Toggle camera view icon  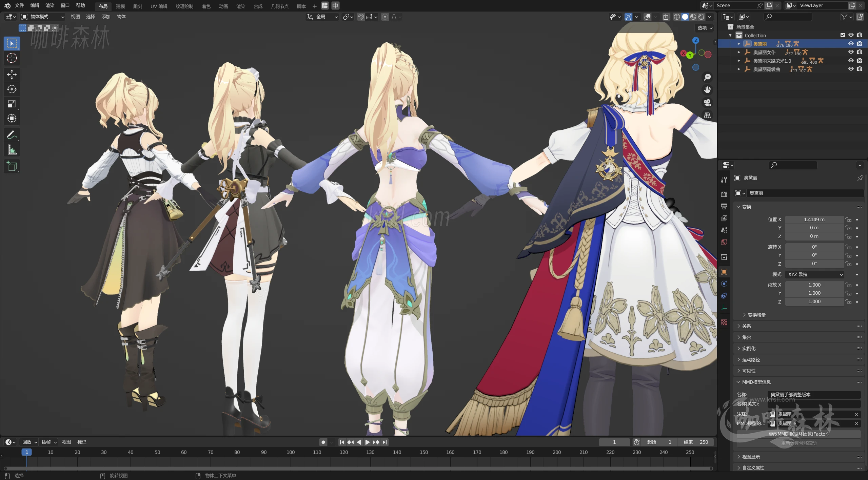point(707,103)
